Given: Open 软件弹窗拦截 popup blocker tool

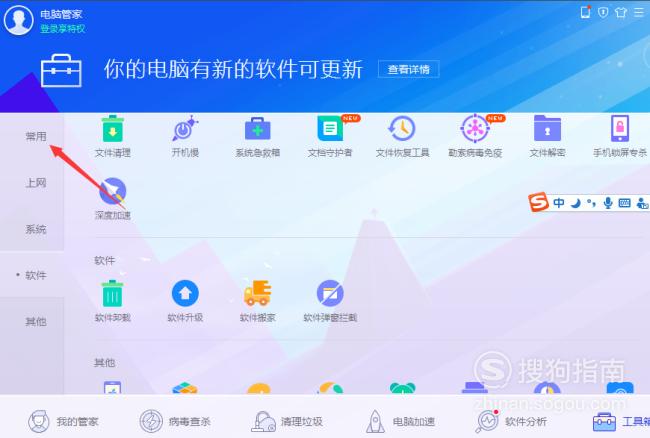Looking at the screenshot, I should click(x=330, y=301).
